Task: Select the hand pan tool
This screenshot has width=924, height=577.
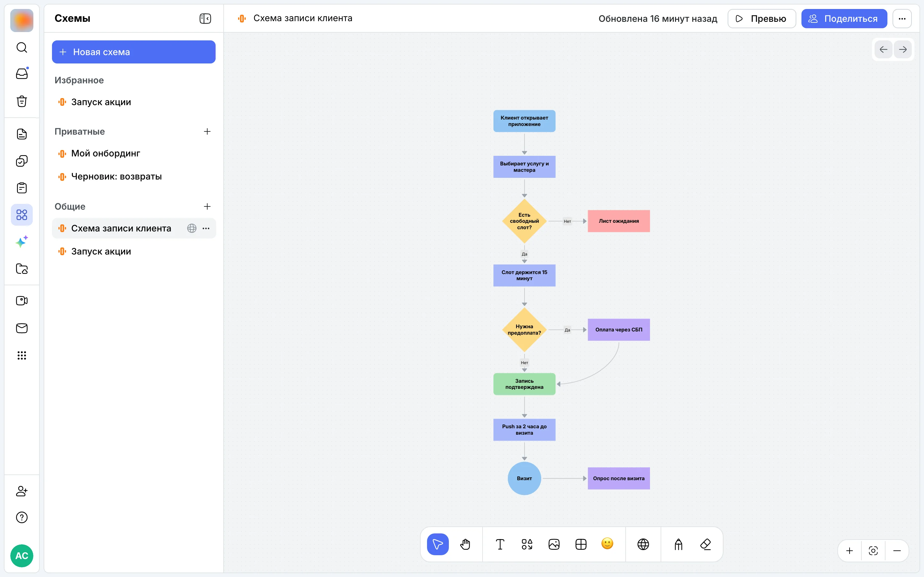Action: tap(465, 544)
